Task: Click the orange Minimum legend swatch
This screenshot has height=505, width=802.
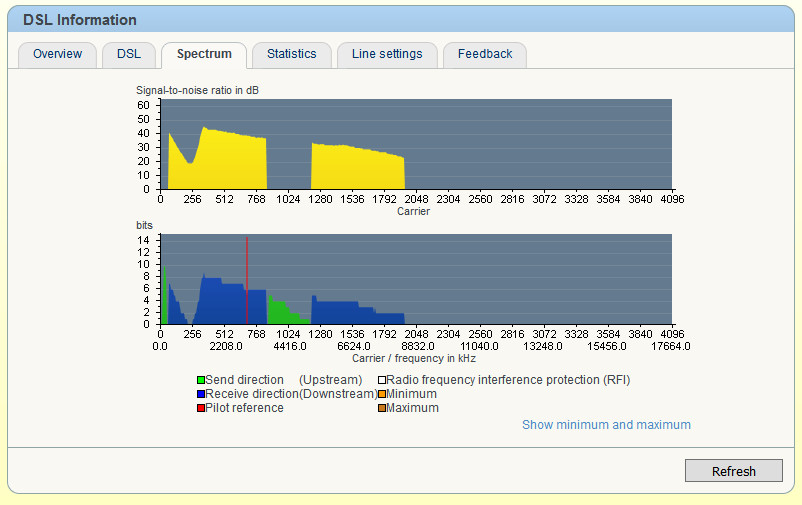Action: coord(382,394)
